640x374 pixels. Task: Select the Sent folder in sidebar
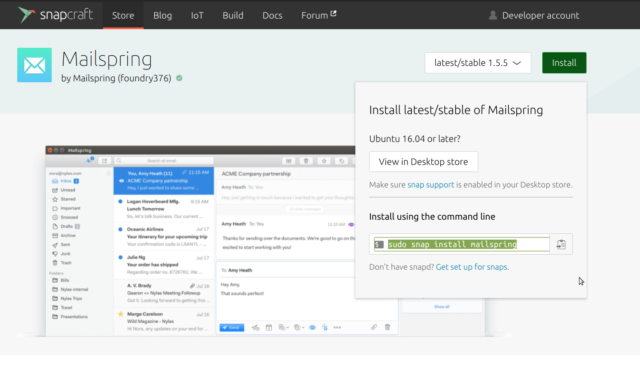pos(61,245)
